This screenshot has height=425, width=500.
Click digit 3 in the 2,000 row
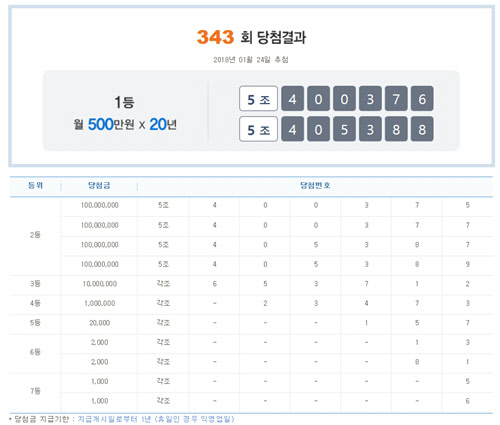tap(468, 342)
